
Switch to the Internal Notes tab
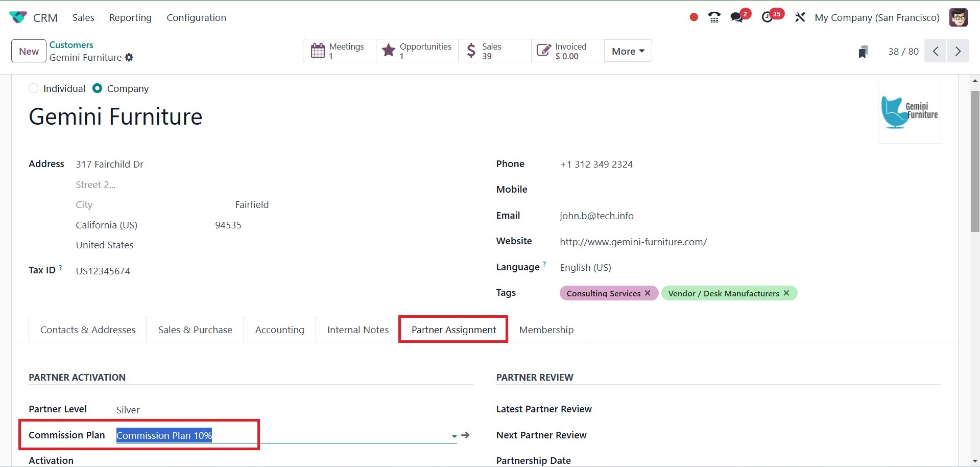click(358, 330)
